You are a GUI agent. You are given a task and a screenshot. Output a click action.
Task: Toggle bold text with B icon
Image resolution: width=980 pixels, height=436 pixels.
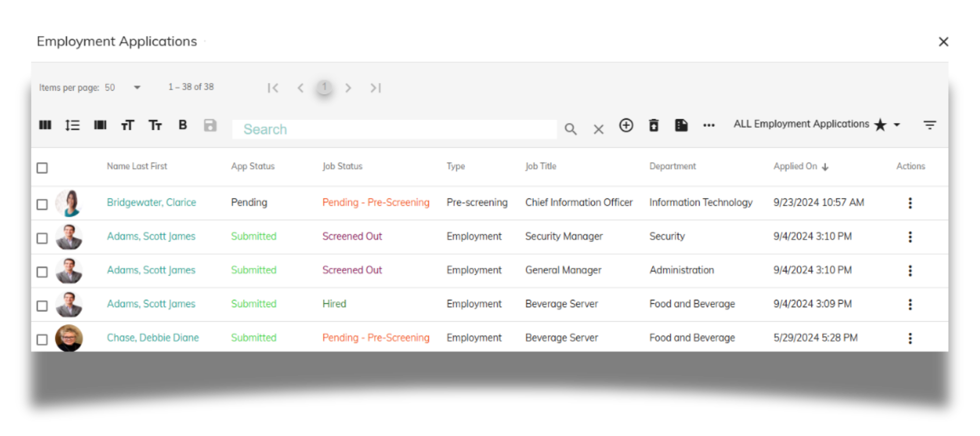tap(182, 125)
